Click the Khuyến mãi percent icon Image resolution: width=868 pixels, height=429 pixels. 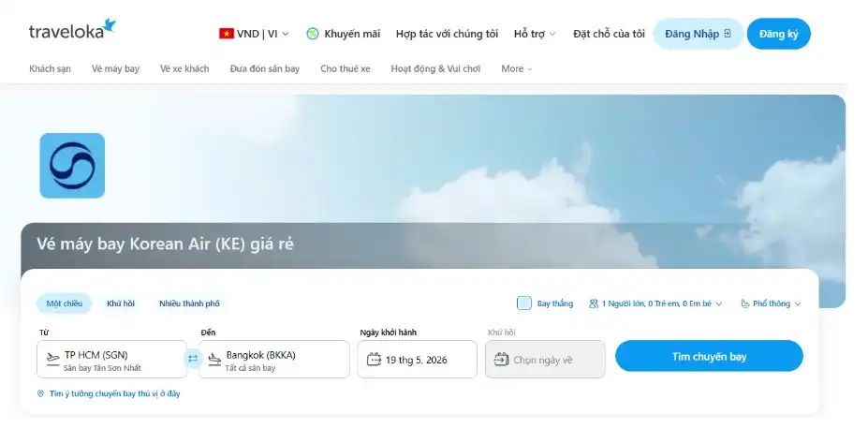pos(313,34)
